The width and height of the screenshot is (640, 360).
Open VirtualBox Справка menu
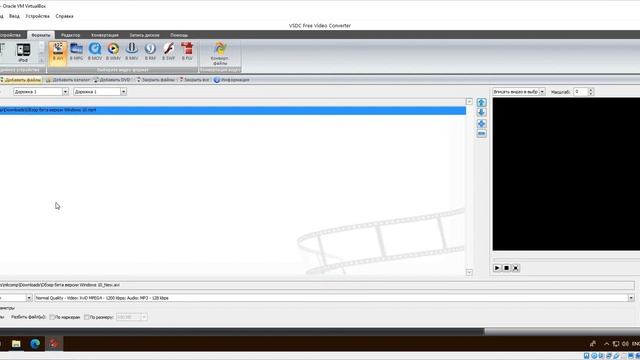[x=64, y=16]
